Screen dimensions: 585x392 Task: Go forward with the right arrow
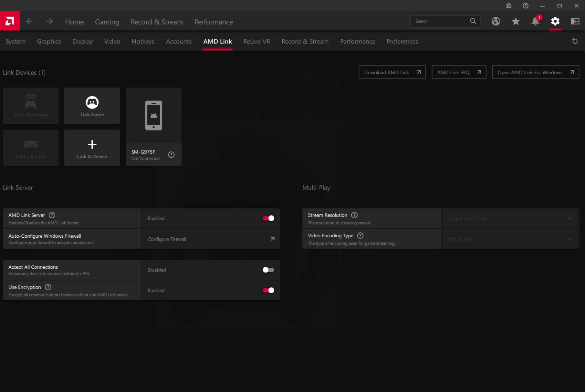49,21
